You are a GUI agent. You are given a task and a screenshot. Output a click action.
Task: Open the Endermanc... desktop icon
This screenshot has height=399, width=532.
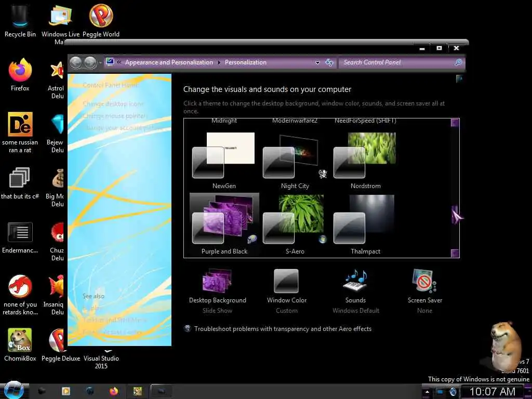coord(20,237)
